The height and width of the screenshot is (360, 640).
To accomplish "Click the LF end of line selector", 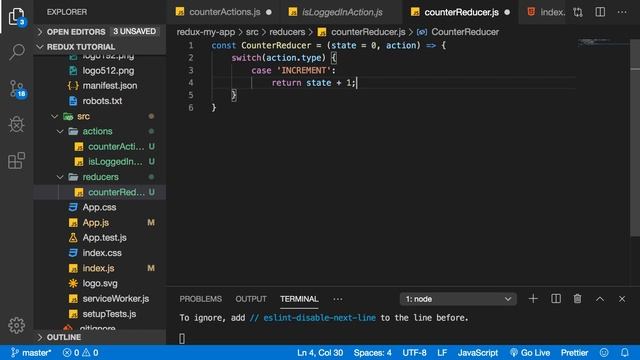I will [442, 353].
